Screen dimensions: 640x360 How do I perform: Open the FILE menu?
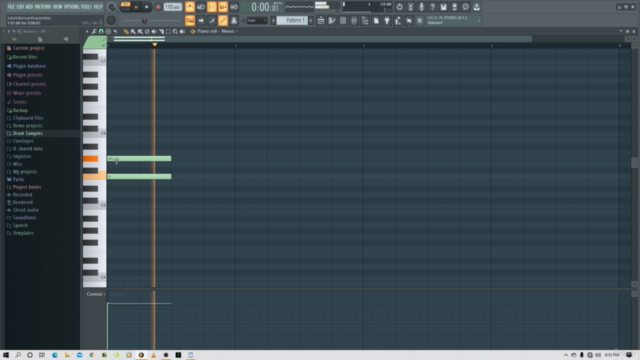[11, 7]
